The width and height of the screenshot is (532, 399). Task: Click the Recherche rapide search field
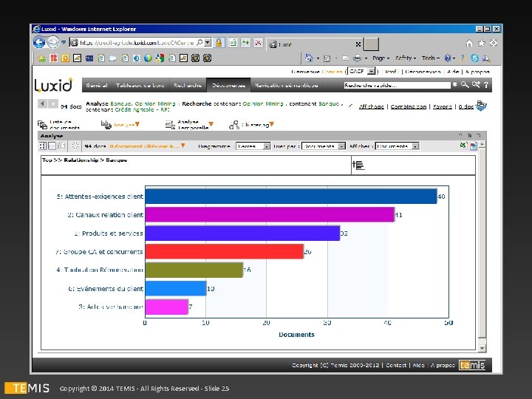pos(397,85)
